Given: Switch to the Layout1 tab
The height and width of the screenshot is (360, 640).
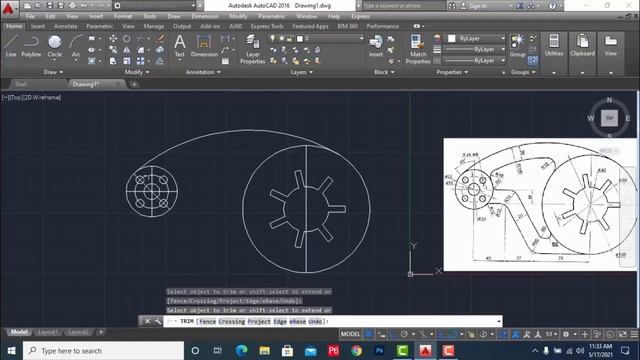Looking at the screenshot, I should click(x=47, y=332).
